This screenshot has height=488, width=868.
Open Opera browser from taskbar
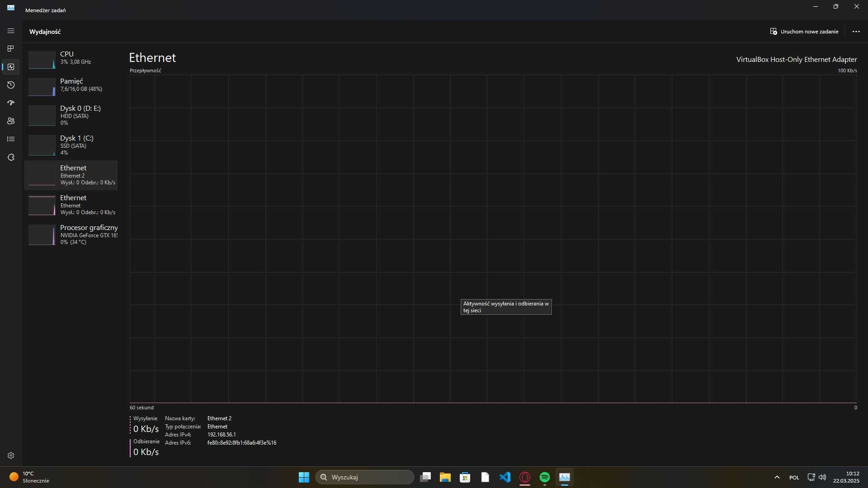525,477
